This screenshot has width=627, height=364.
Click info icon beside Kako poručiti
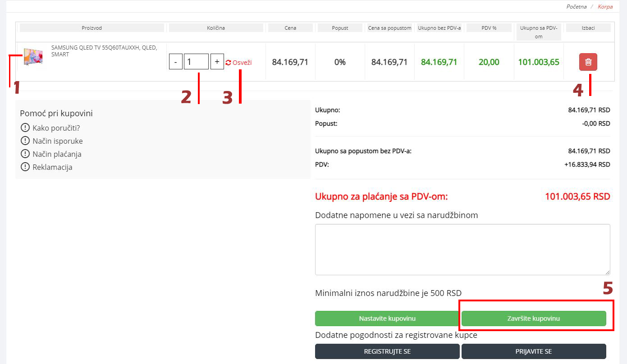pos(25,128)
